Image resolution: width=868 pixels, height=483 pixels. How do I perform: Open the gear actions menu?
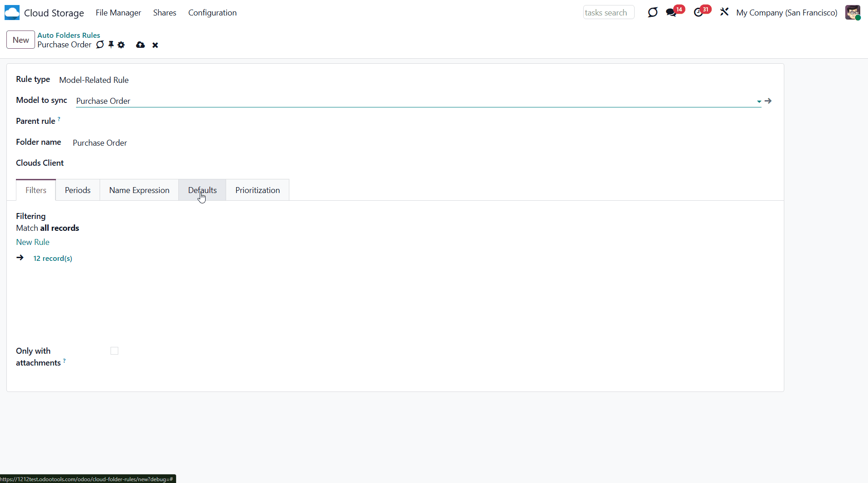tap(121, 45)
